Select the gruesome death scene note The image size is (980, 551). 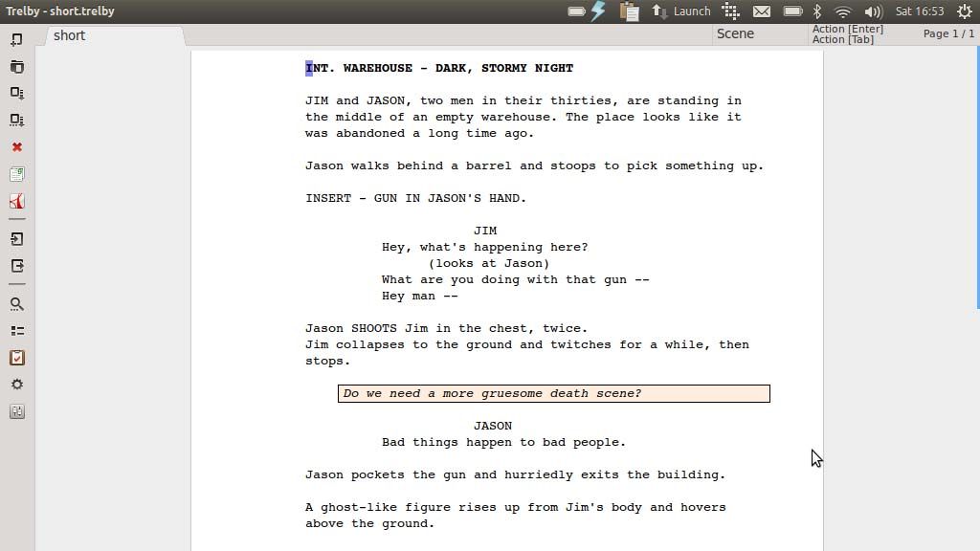pyautogui.click(x=553, y=392)
